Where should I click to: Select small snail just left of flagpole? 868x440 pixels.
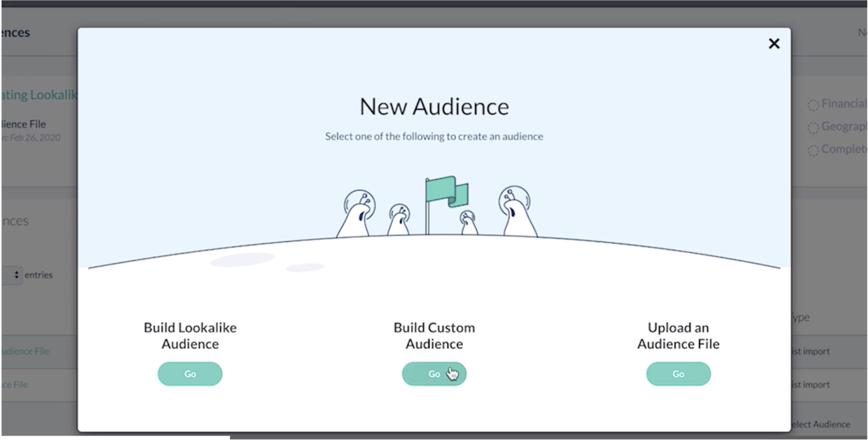tap(399, 220)
